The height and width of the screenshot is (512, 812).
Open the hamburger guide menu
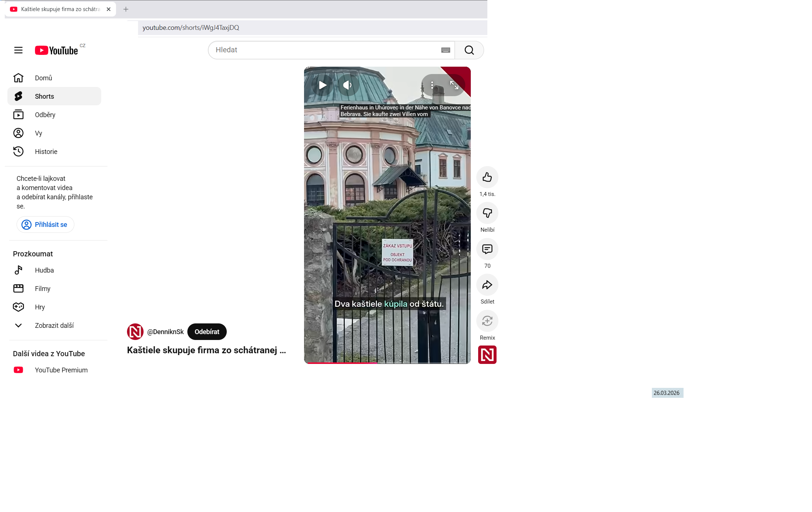pyautogui.click(x=18, y=50)
